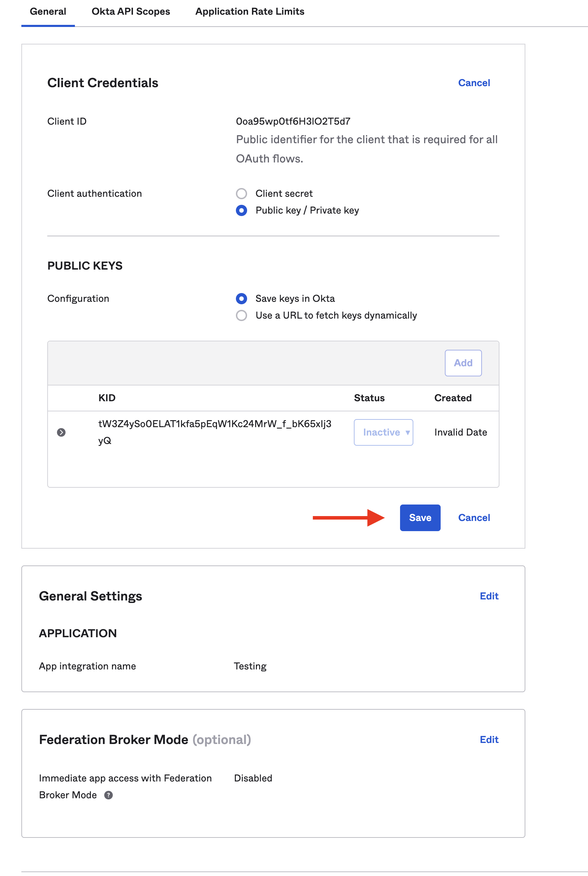Click Cancel beside Client Credentials heading
The image size is (588, 876).
pos(474,83)
